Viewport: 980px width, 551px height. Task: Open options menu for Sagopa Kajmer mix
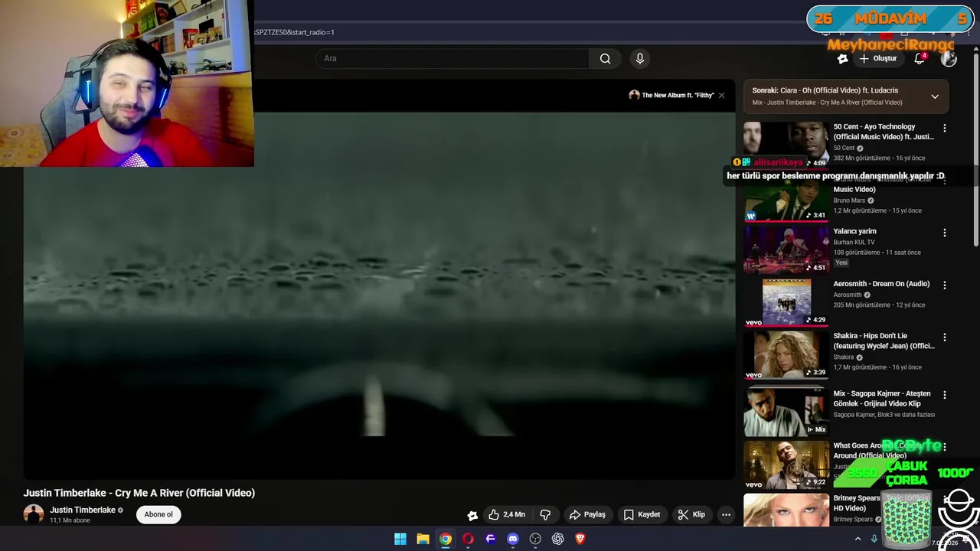click(944, 395)
